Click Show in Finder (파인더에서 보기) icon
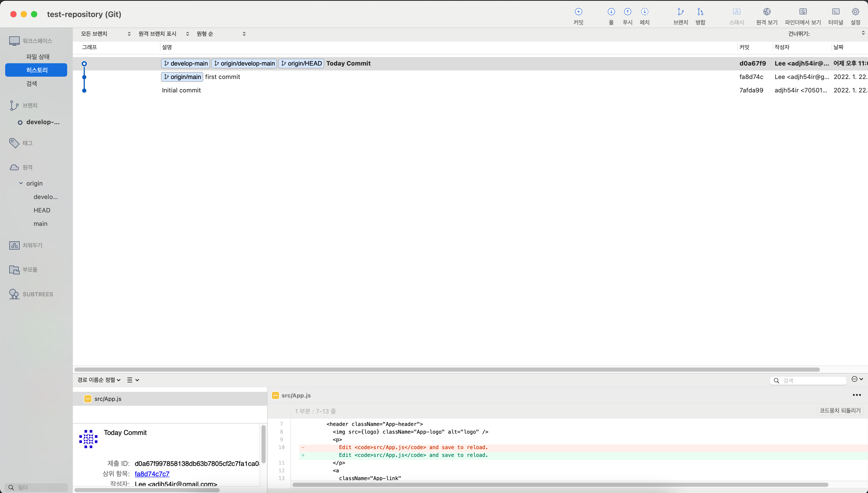This screenshot has height=493, width=868. [803, 12]
